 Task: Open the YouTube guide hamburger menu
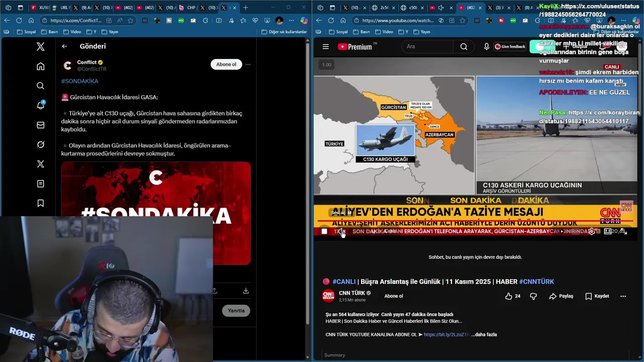[326, 47]
